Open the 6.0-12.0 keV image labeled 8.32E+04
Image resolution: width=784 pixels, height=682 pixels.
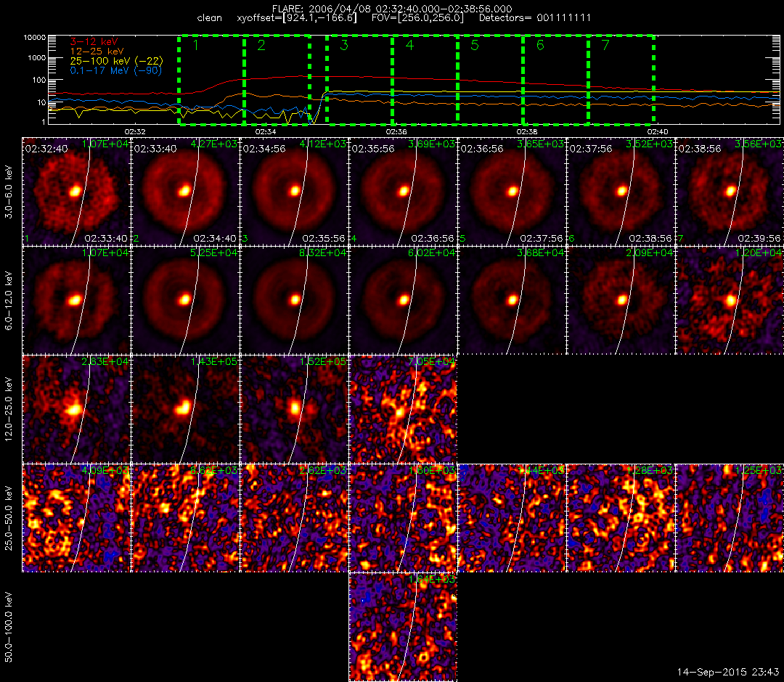(x=295, y=301)
